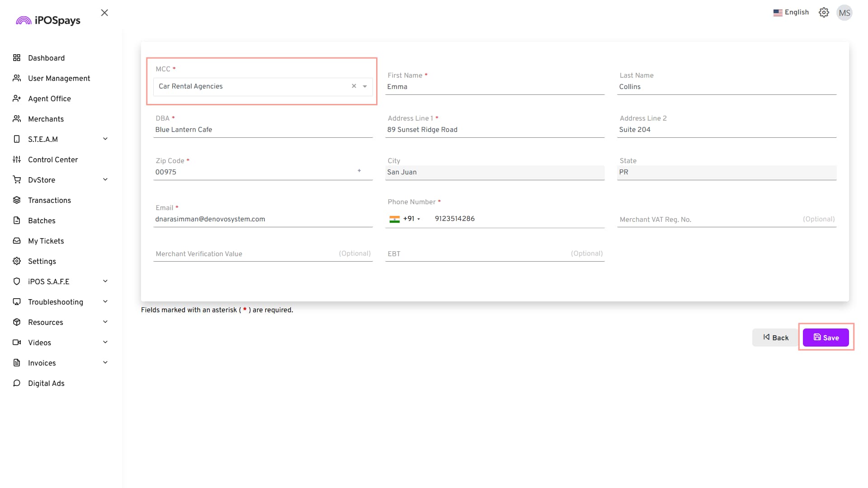The height and width of the screenshot is (488, 868).
Task: Open the MS user avatar menu
Action: (844, 13)
